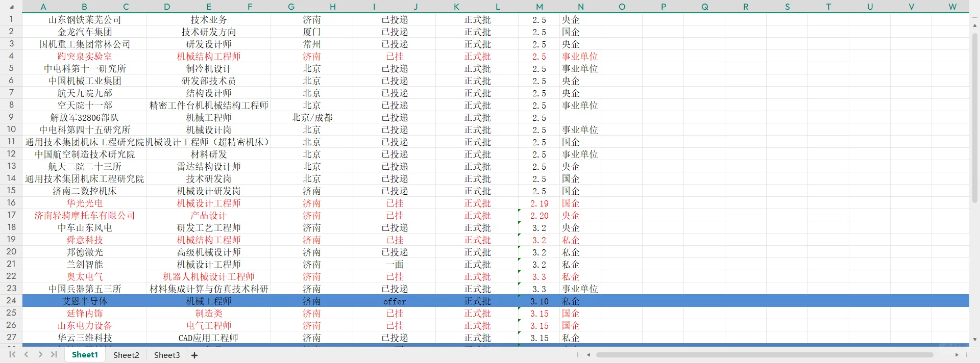Select the red cell 济南轻骑摩托车有限公司

tap(85, 216)
